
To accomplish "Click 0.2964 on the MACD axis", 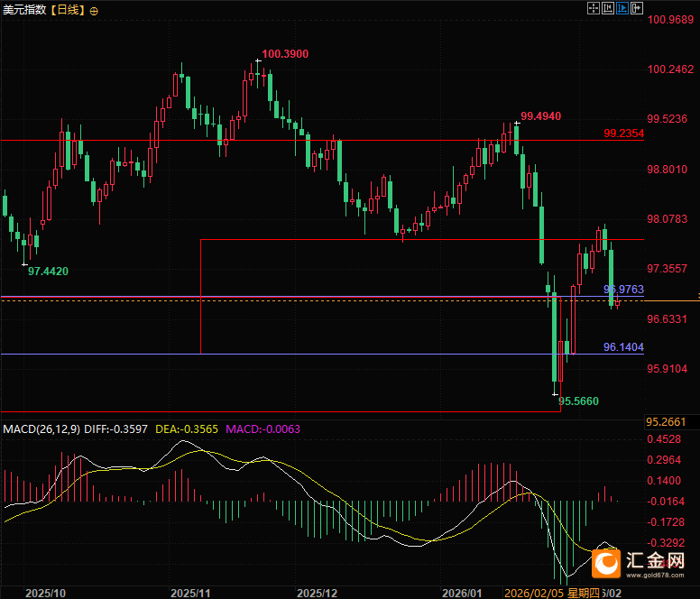I will [664, 460].
